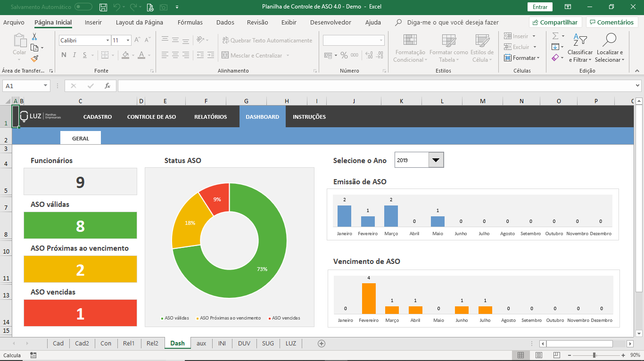This screenshot has width=644, height=361.
Task: Expand the Name Box dropdown arrow
Action: [46, 86]
